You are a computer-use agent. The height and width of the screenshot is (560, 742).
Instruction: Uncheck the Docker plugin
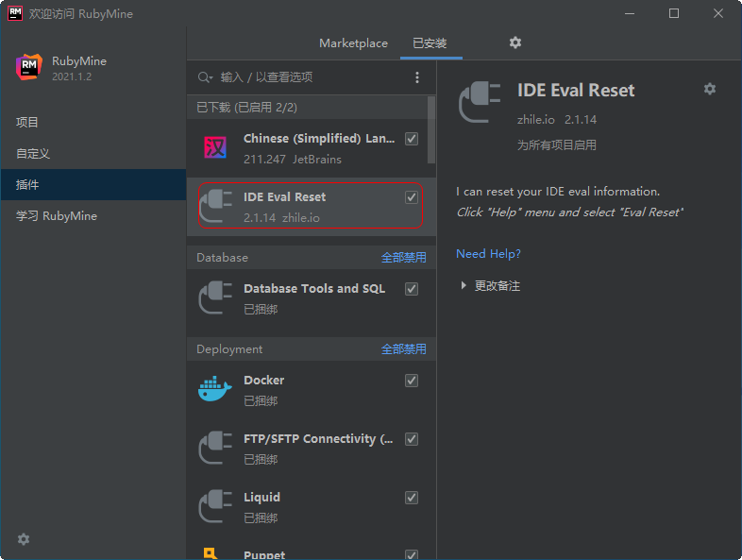(x=412, y=381)
